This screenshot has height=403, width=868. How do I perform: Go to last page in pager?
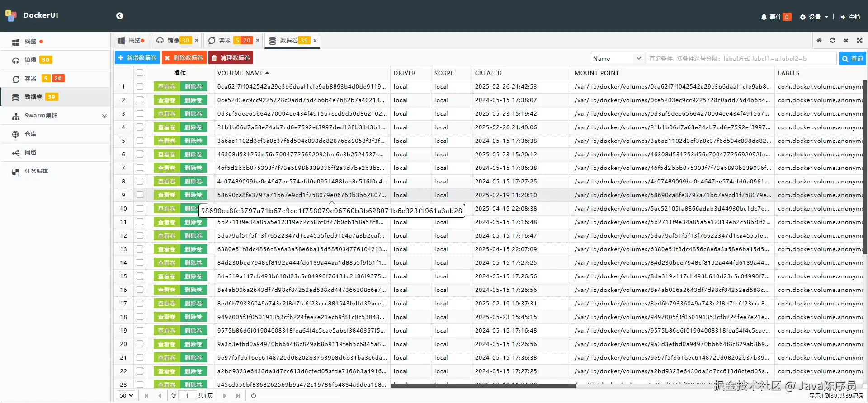point(238,396)
